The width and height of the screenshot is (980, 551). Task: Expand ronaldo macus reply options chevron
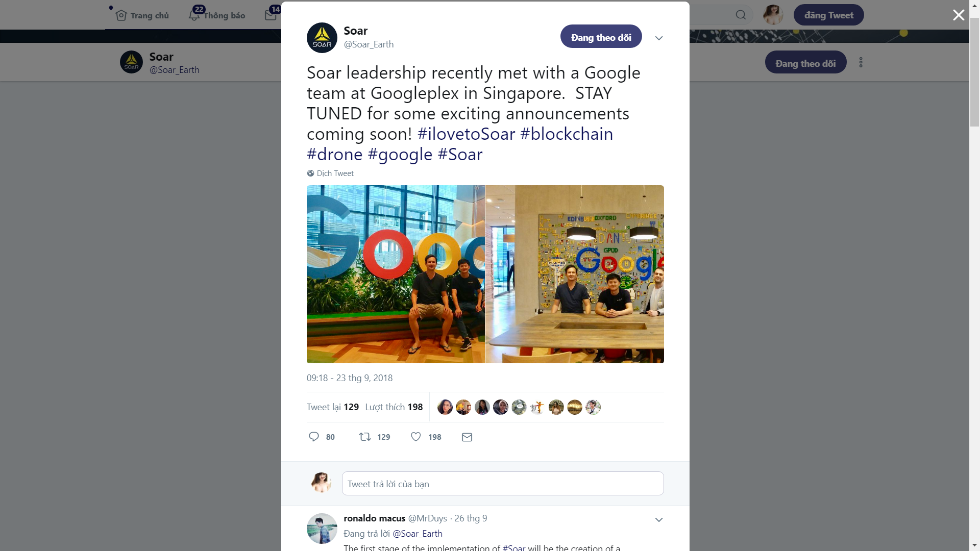659,520
